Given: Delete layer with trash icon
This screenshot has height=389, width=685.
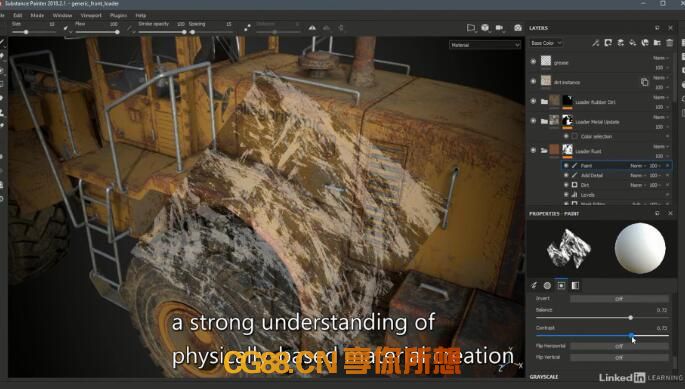Looking at the screenshot, I should click(670, 43).
